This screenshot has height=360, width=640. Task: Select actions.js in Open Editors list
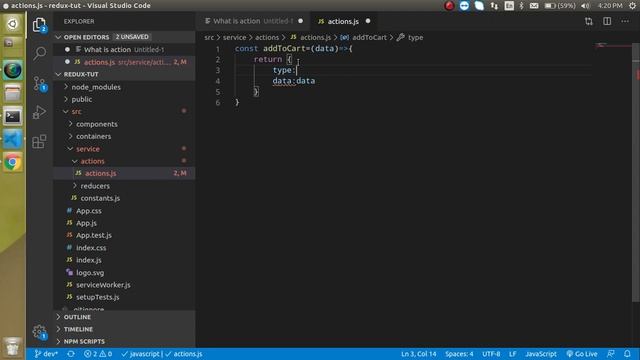click(x=124, y=62)
